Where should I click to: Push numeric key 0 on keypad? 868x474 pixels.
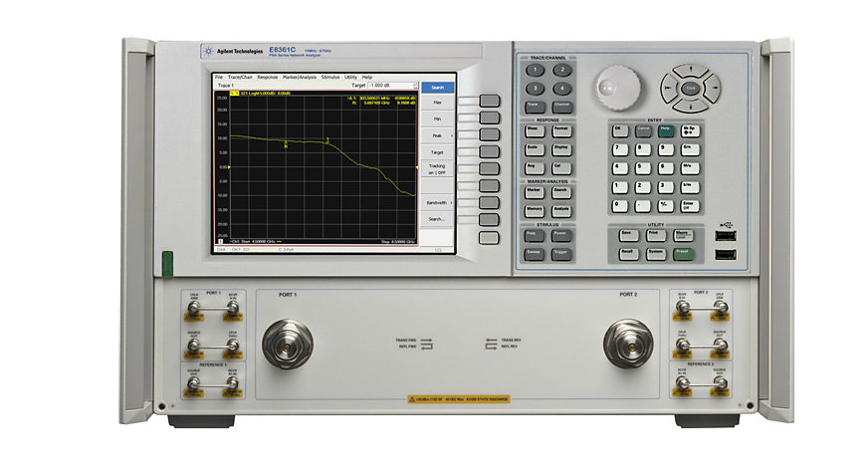pyautogui.click(x=620, y=206)
